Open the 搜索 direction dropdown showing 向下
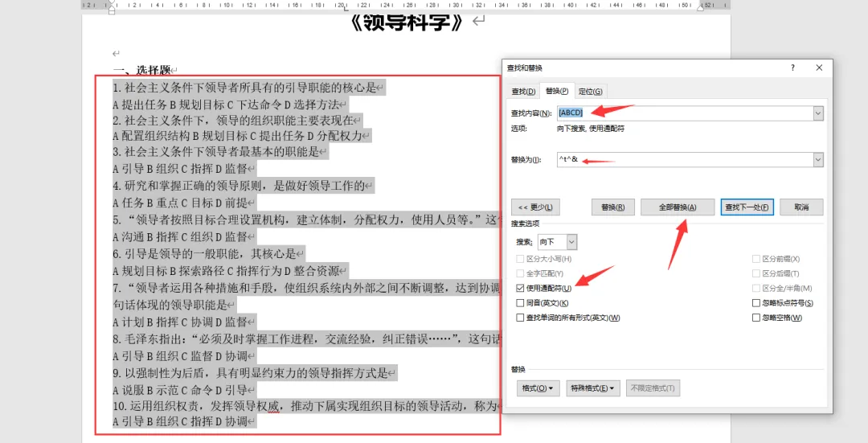The width and height of the screenshot is (868, 443). 558,242
